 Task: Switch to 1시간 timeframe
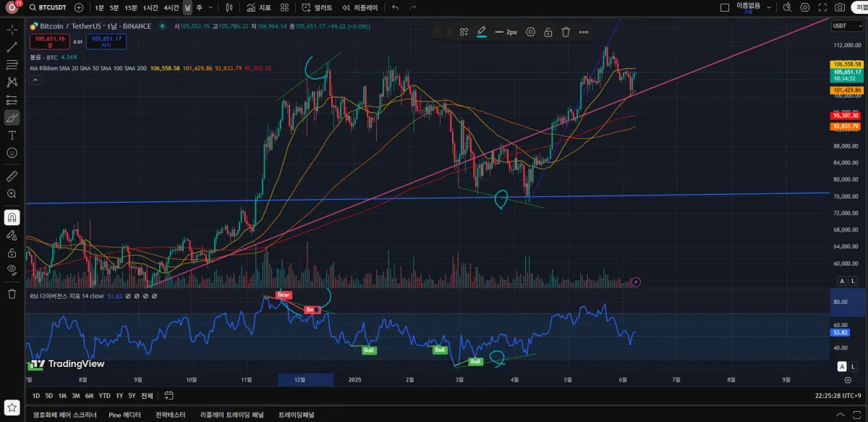(x=150, y=7)
